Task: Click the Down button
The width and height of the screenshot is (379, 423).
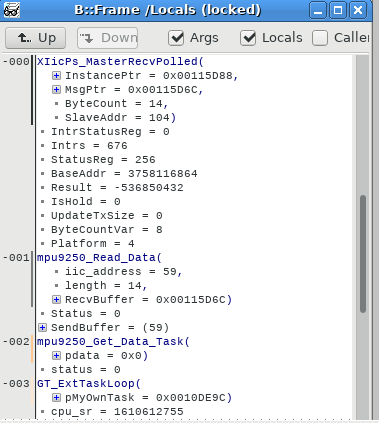Action: (108, 38)
